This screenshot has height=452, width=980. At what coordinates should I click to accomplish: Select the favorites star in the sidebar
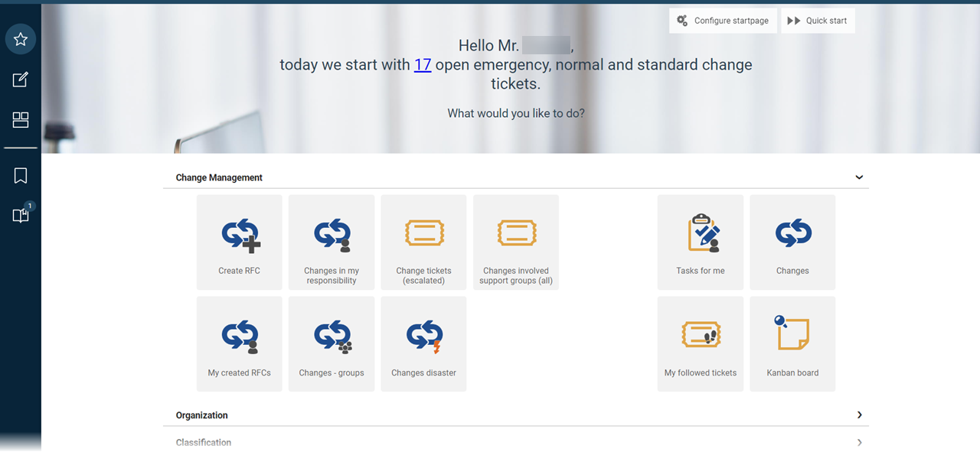(x=20, y=39)
